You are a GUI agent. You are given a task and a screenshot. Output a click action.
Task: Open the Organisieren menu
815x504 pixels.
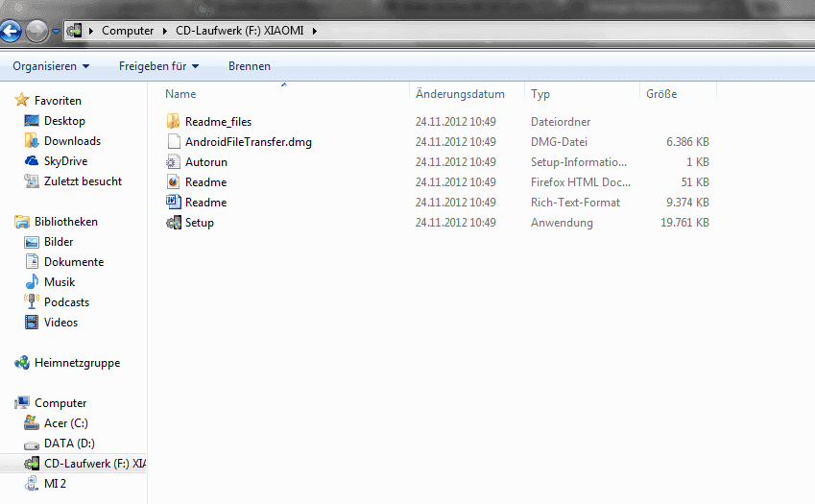pos(51,66)
